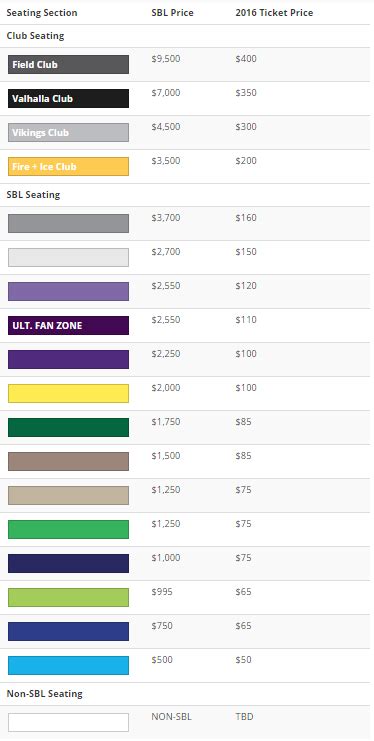Click the Vikings Club gray swatch
374x741 pixels.
click(x=68, y=132)
